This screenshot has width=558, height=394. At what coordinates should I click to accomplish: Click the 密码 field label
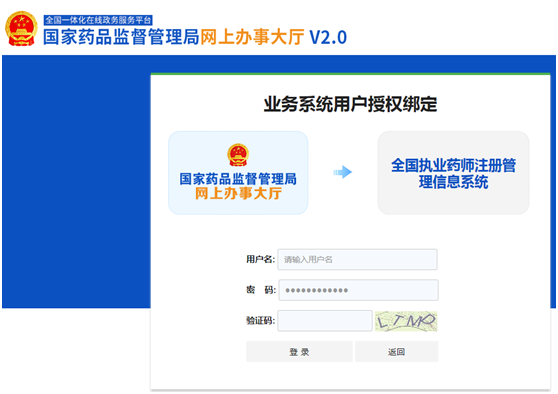[261, 290]
